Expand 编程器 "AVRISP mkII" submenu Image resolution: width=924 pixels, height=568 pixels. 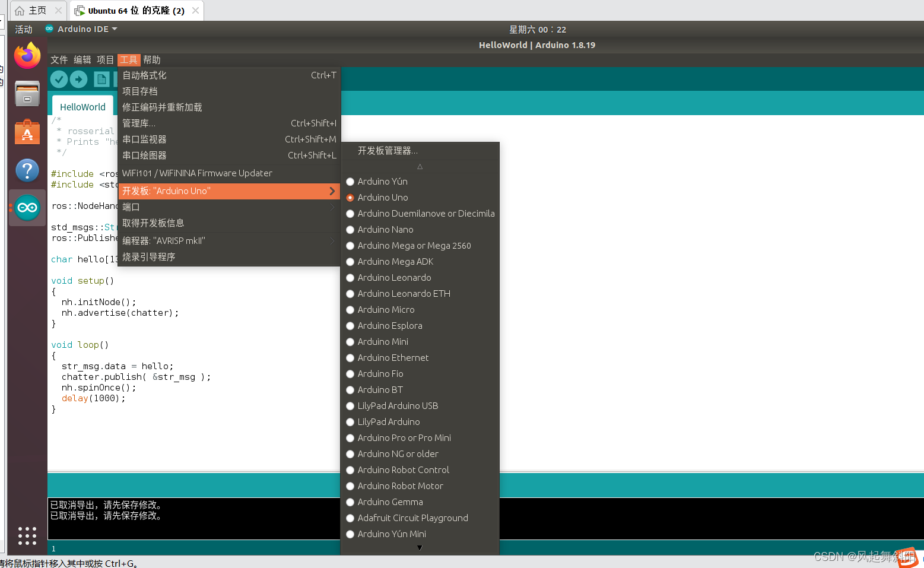click(229, 241)
